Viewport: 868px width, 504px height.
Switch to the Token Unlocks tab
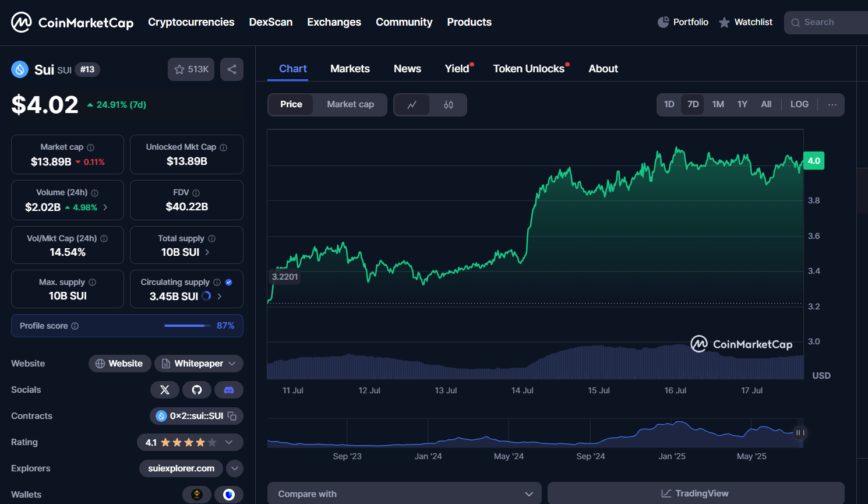(x=529, y=69)
